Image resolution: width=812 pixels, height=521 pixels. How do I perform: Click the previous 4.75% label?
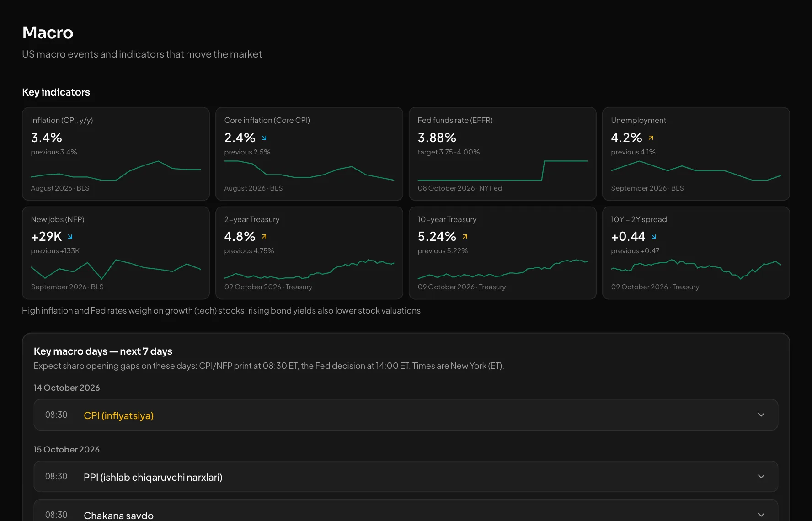(249, 251)
